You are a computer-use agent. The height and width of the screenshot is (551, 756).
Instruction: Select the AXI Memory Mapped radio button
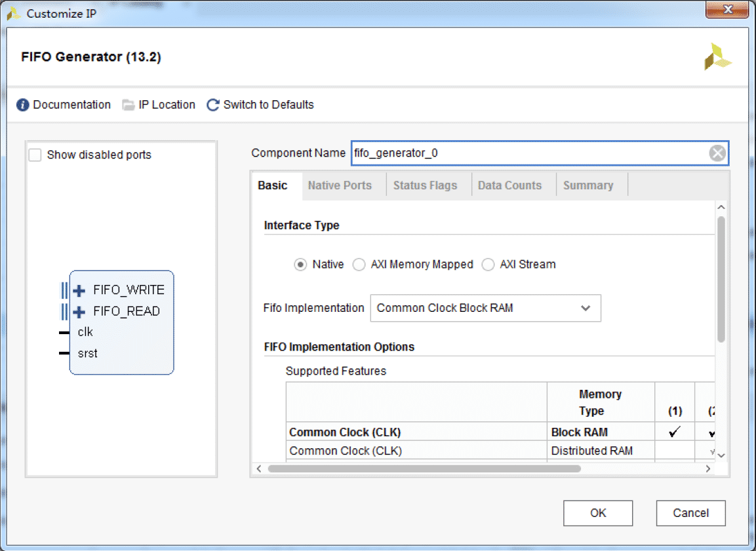click(359, 265)
